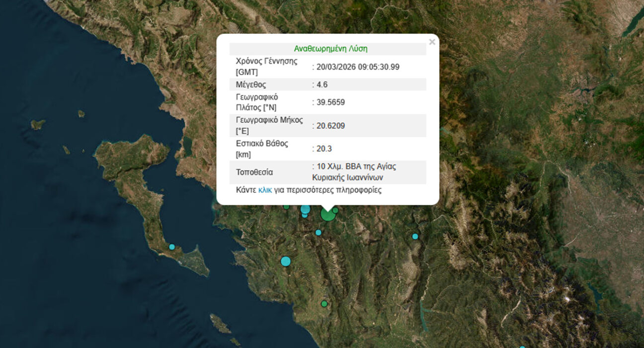Open the 'κλικ' link for more information
The width and height of the screenshot is (644, 348).
(x=265, y=190)
